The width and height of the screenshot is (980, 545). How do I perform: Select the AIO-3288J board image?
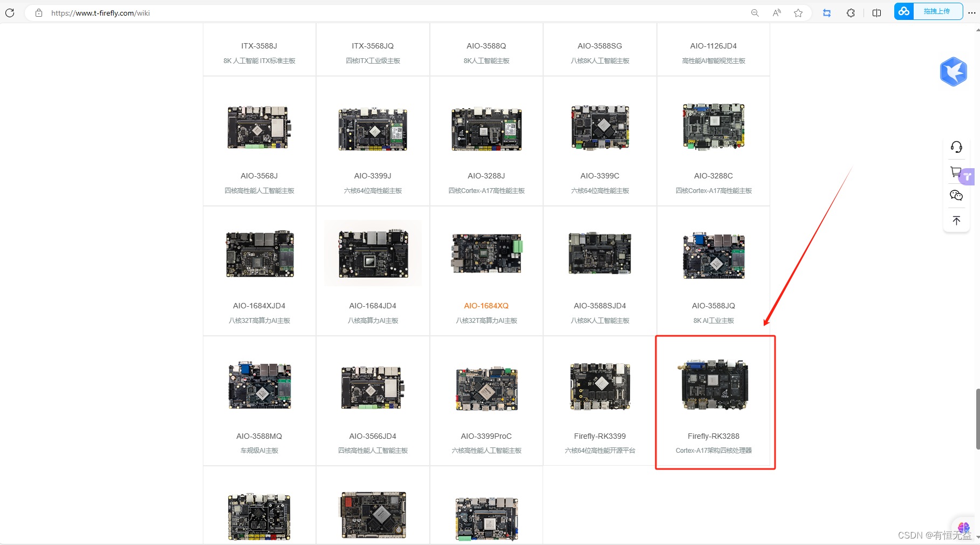pyautogui.click(x=486, y=129)
